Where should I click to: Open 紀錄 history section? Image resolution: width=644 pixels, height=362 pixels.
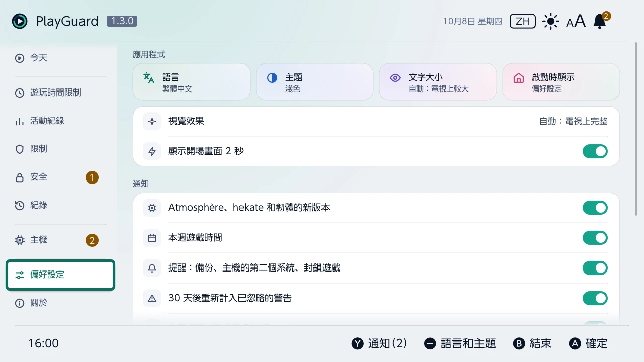pyautogui.click(x=60, y=205)
